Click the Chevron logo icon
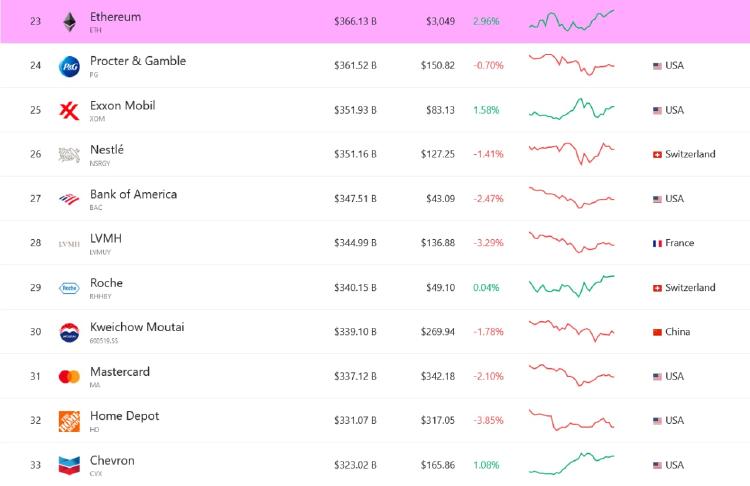 (69, 465)
